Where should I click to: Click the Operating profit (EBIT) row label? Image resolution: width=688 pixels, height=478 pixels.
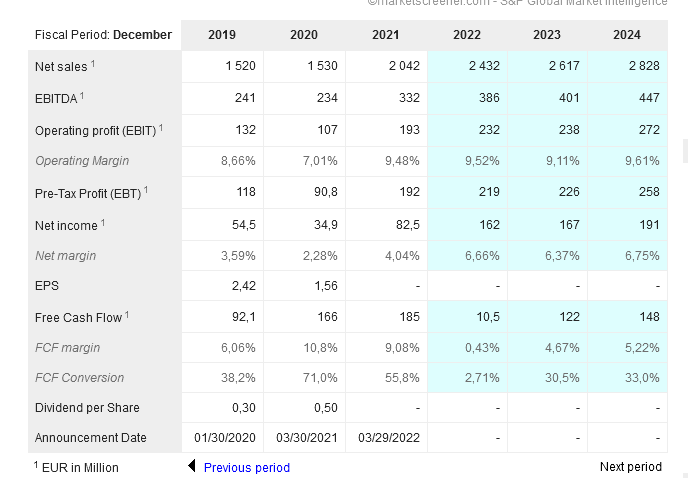click(x=99, y=130)
